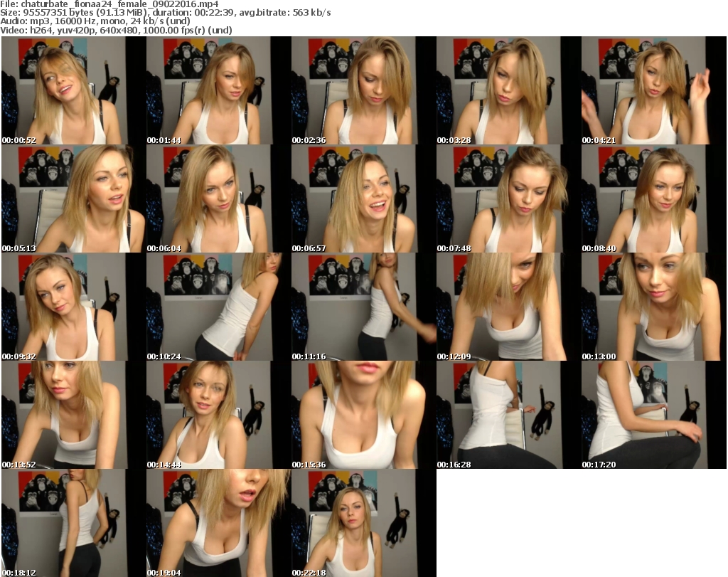Image resolution: width=728 pixels, height=577 pixels.
Task: Choose the frame stamped 00:06:57
Action: 363,198
